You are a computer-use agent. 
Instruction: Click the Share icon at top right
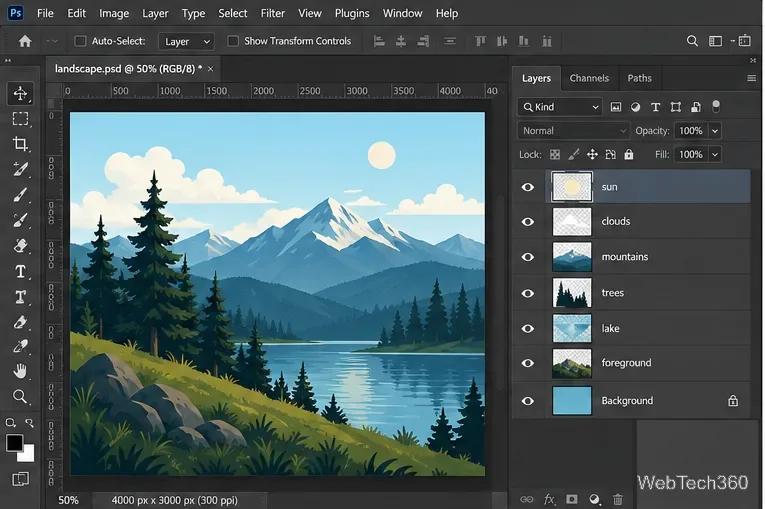coord(745,41)
